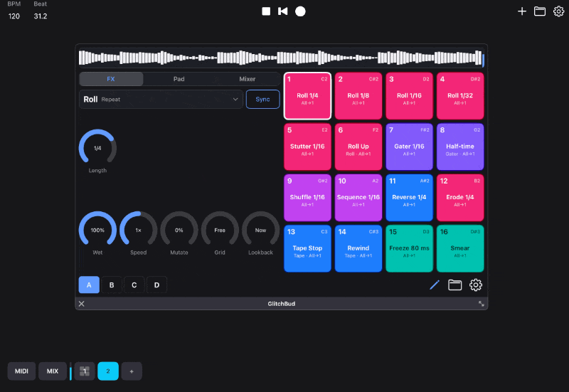Open the Roll Repeat effect dropdown

(x=161, y=99)
